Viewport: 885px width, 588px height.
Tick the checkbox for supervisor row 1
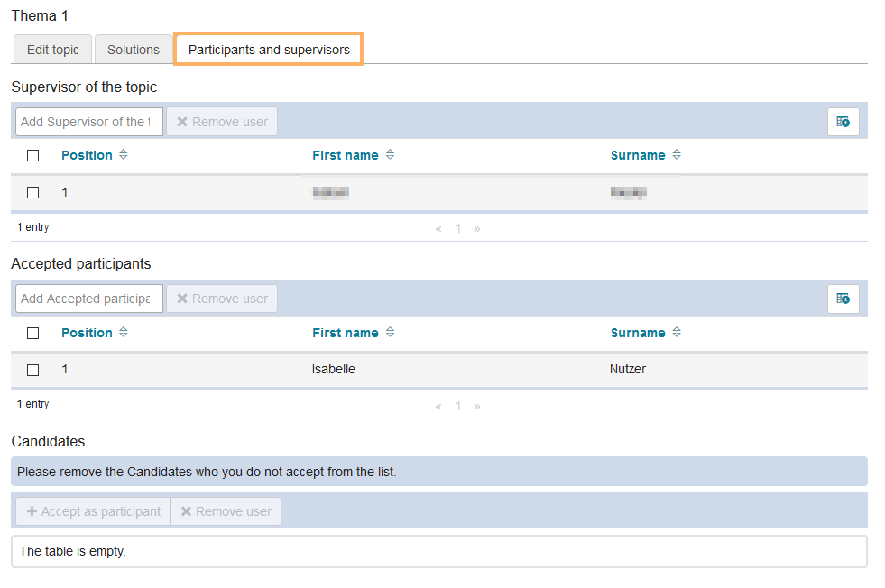(33, 192)
